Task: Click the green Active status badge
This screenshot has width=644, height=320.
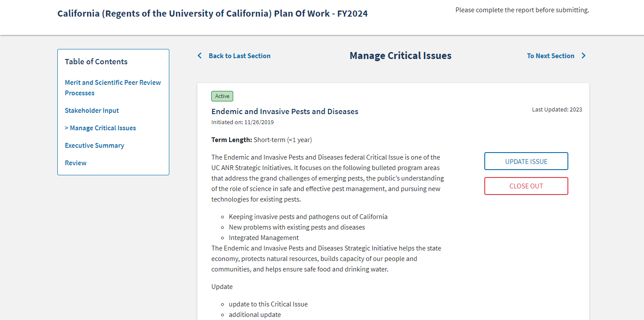Action: pyautogui.click(x=222, y=96)
